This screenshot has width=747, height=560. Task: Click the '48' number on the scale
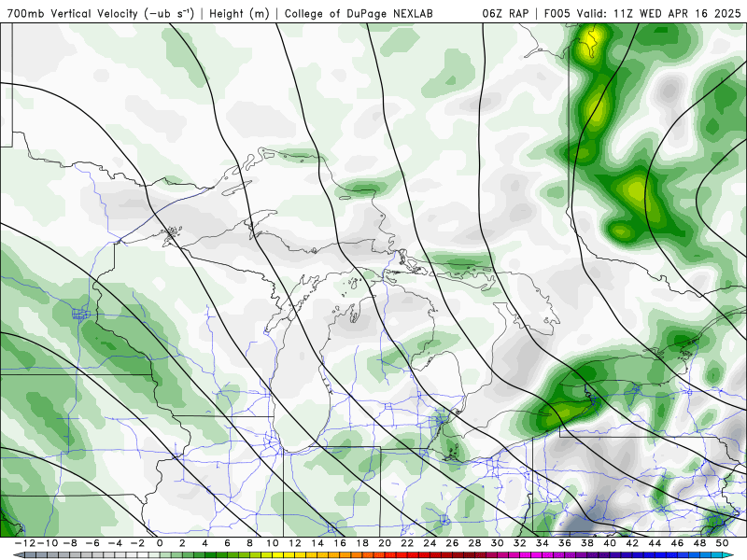(699, 543)
